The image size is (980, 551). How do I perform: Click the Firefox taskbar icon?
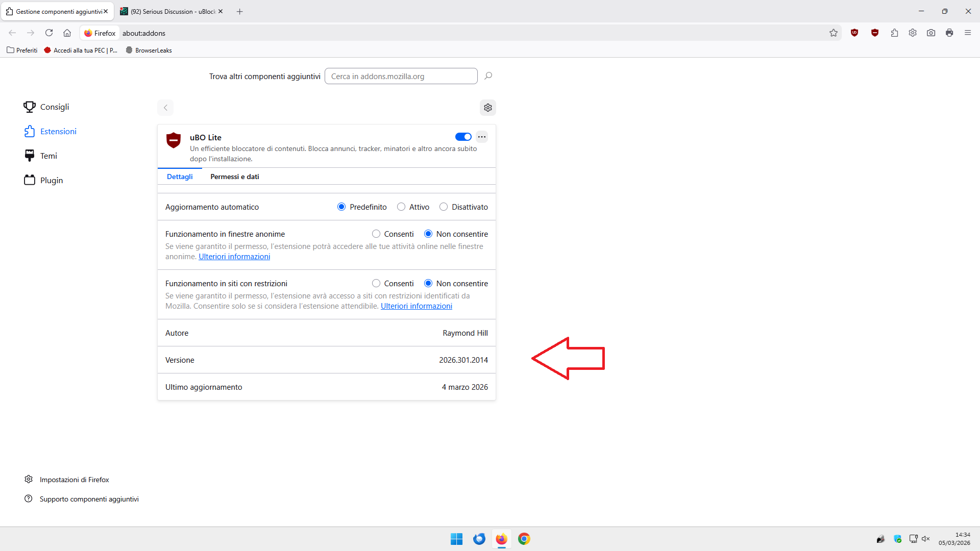tap(501, 539)
